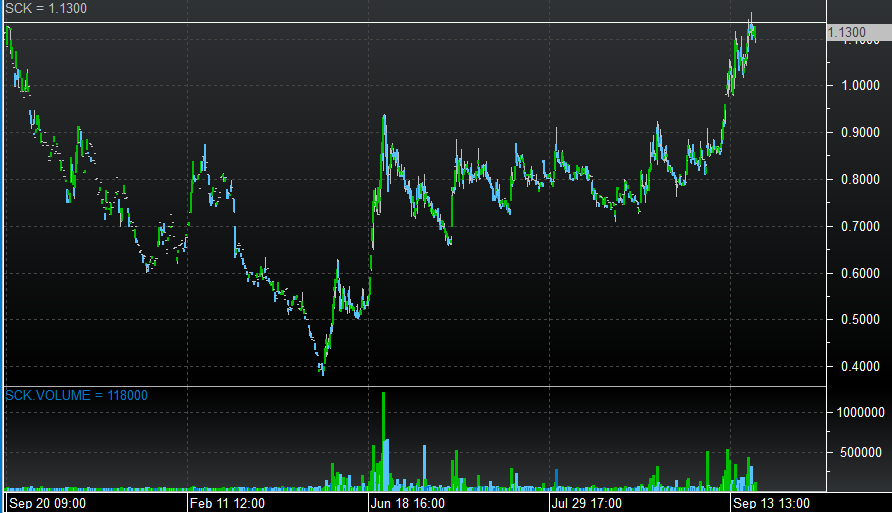Click the lowest price candle near 0.4000
Screen dimensions: 892x513
click(x=322, y=369)
